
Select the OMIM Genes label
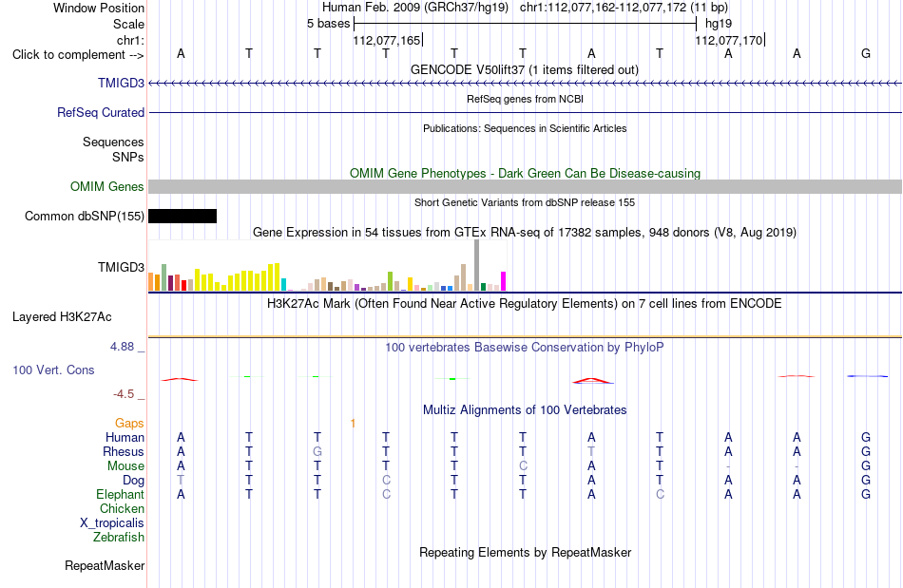click(x=106, y=186)
